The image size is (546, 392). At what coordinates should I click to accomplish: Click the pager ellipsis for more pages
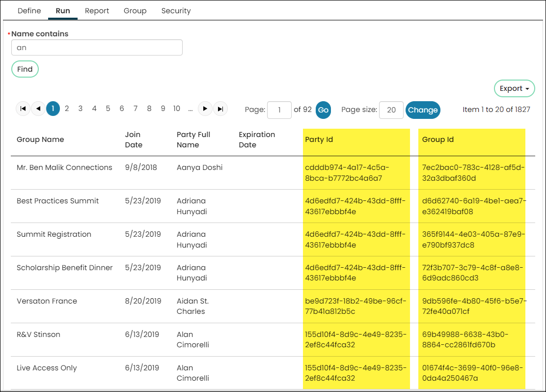pyautogui.click(x=191, y=109)
